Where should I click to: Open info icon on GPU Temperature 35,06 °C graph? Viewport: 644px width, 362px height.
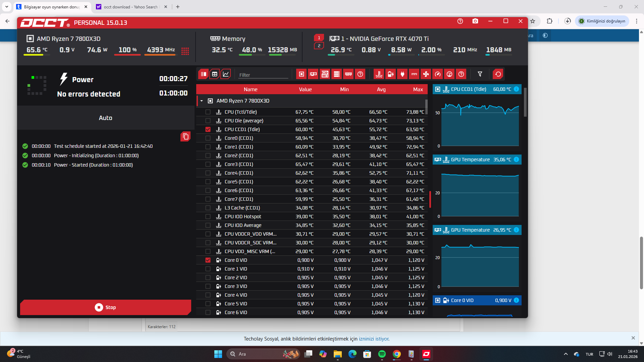(x=517, y=160)
